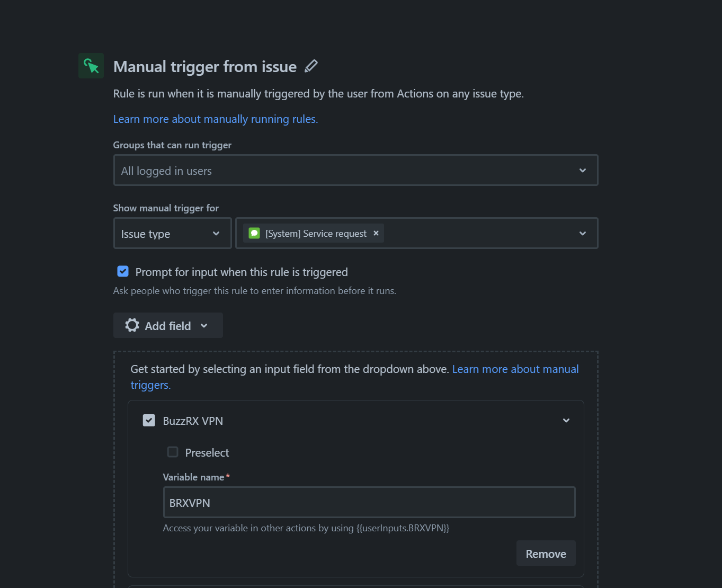Click the Show manual trigger for label
722x588 pixels.
(x=166, y=208)
